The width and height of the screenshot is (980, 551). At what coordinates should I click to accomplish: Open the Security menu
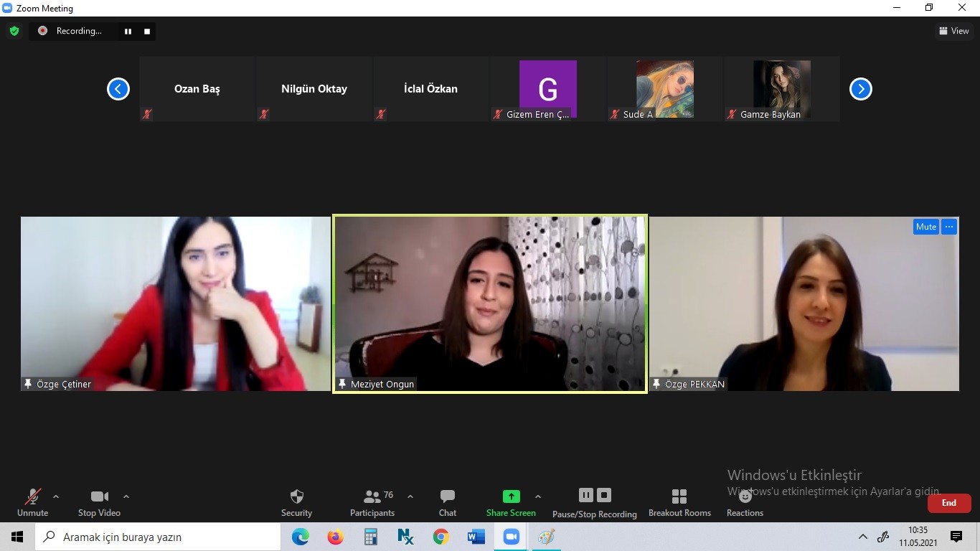click(x=296, y=502)
